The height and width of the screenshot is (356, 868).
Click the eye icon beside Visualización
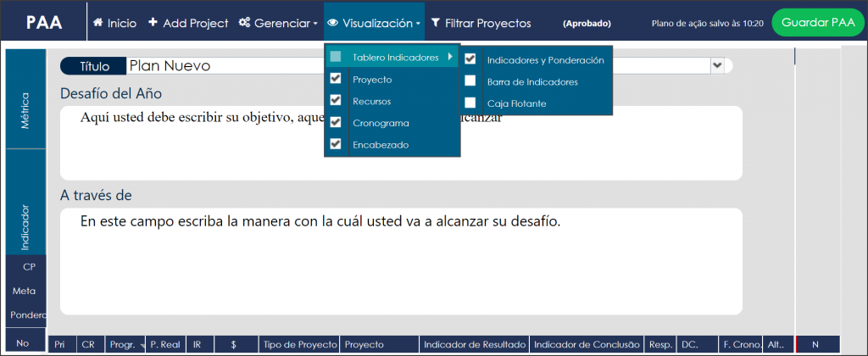click(332, 23)
